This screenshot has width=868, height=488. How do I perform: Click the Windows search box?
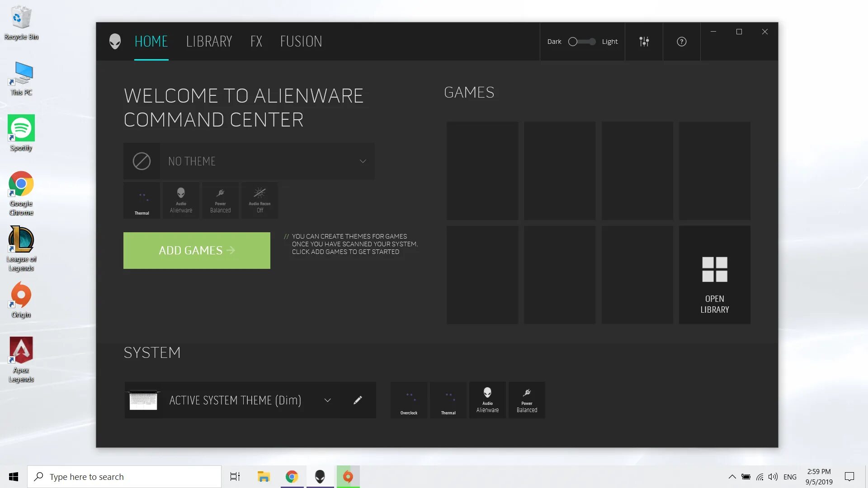click(124, 477)
